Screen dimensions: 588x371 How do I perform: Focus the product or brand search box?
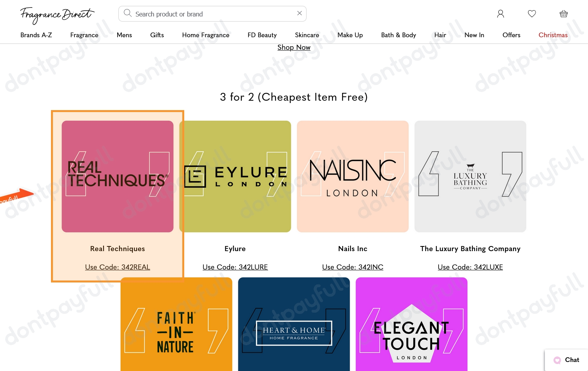pos(212,14)
